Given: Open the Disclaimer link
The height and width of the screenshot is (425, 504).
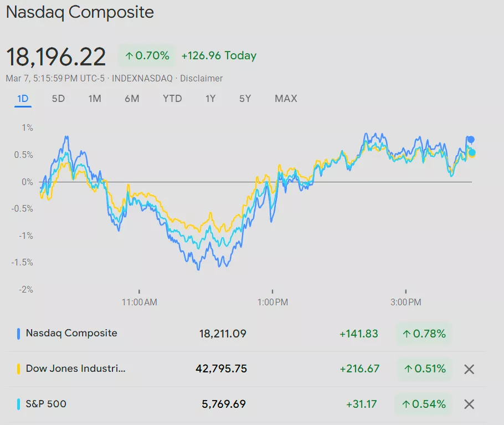Looking at the screenshot, I should pyautogui.click(x=201, y=79).
